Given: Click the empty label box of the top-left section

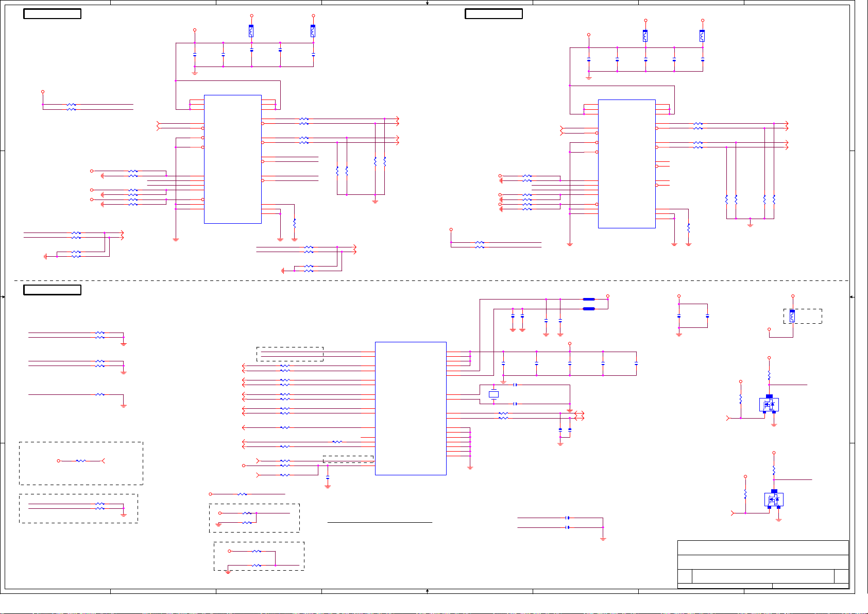Looking at the screenshot, I should coord(53,14).
